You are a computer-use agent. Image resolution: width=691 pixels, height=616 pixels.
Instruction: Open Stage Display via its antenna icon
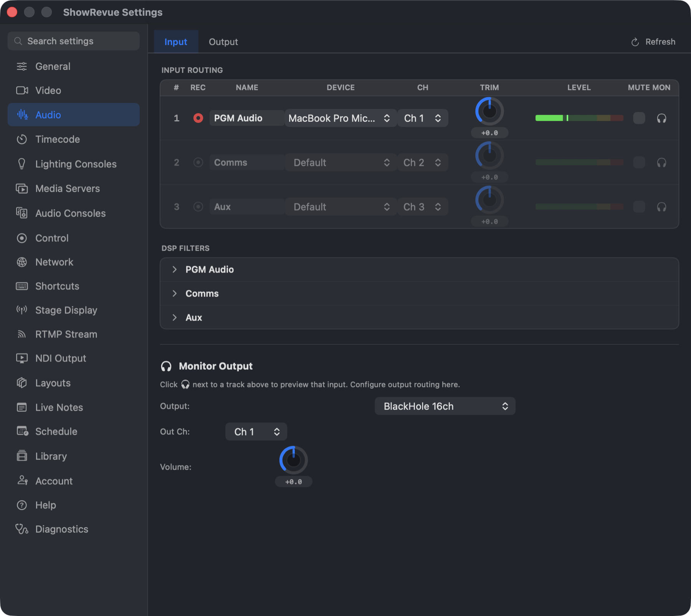coord(22,310)
